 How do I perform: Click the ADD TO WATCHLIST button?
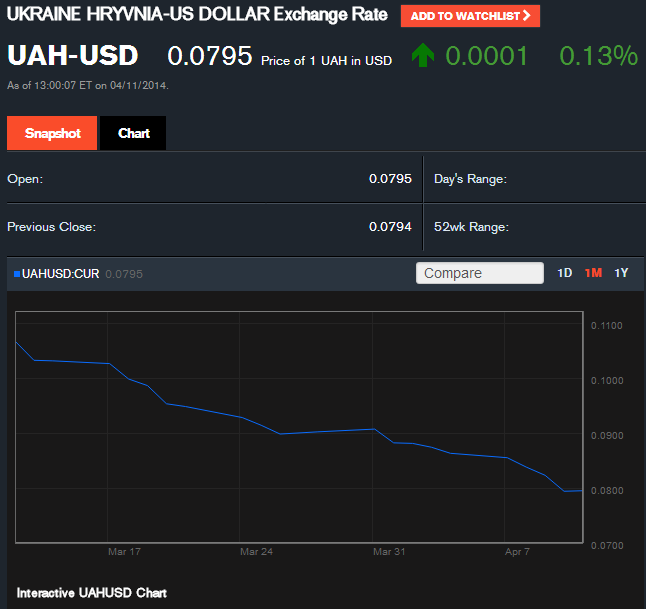[470, 16]
